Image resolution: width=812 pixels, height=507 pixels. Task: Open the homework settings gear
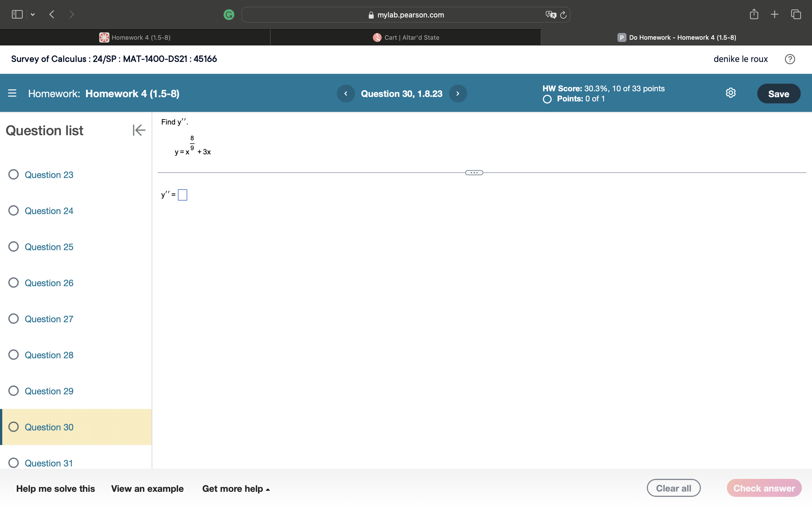pyautogui.click(x=731, y=93)
